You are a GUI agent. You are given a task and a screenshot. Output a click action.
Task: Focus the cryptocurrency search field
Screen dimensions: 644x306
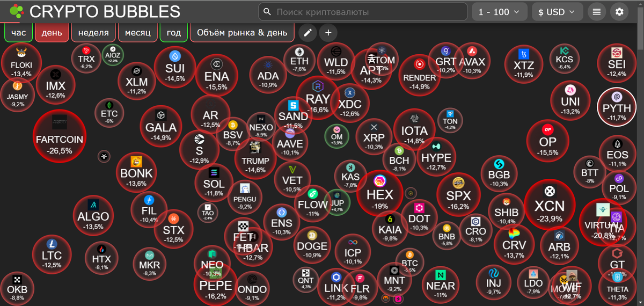click(363, 11)
